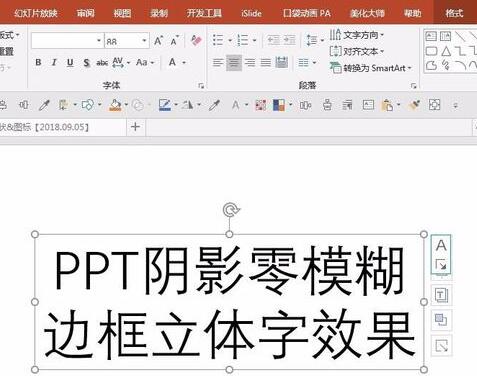The width and height of the screenshot is (477, 376).
Task: Choose the arc shape in the shapes gallery
Action: coord(460,65)
